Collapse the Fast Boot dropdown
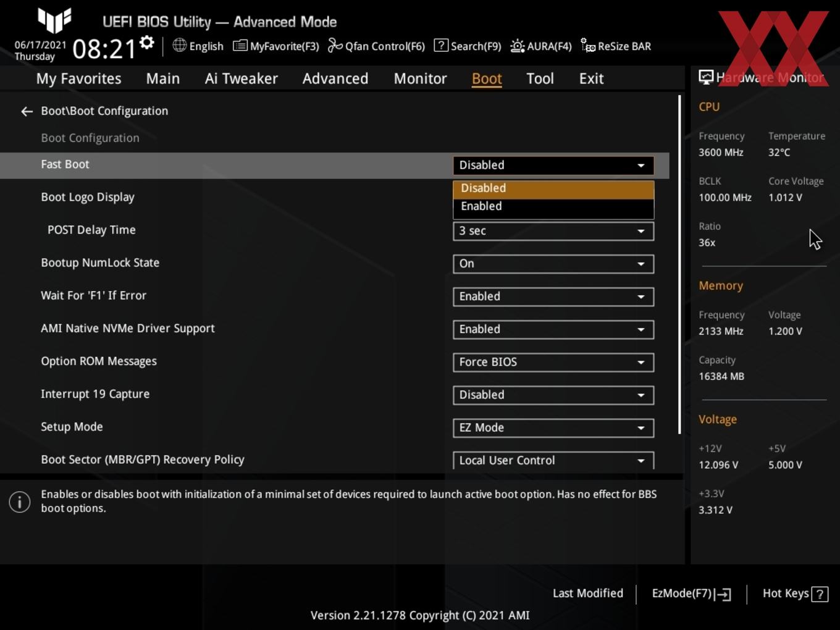This screenshot has width=840, height=630. point(553,166)
